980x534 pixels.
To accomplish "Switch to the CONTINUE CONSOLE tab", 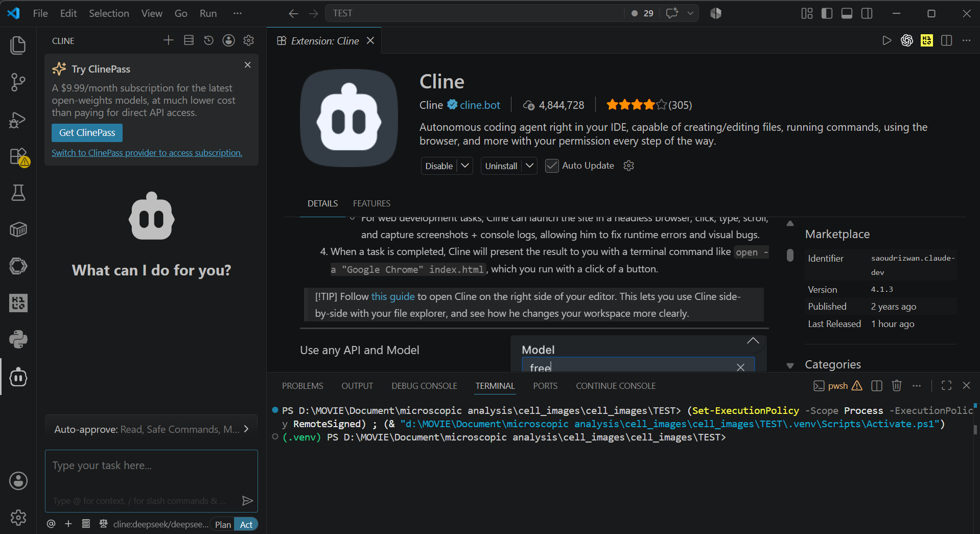I will pyautogui.click(x=616, y=386).
